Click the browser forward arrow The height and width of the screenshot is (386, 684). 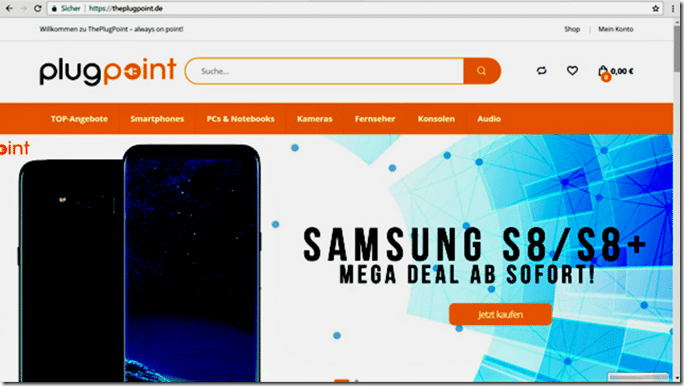[x=23, y=8]
